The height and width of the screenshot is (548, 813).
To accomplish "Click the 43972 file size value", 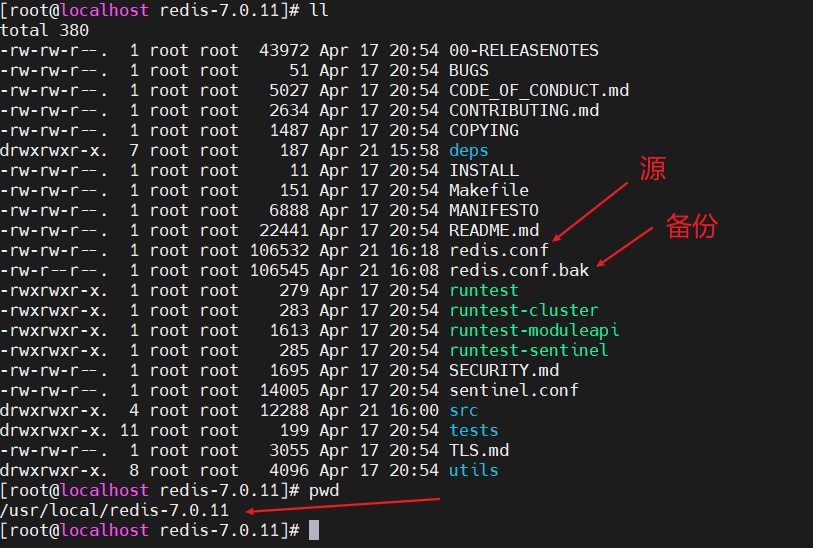I will pyautogui.click(x=284, y=50).
